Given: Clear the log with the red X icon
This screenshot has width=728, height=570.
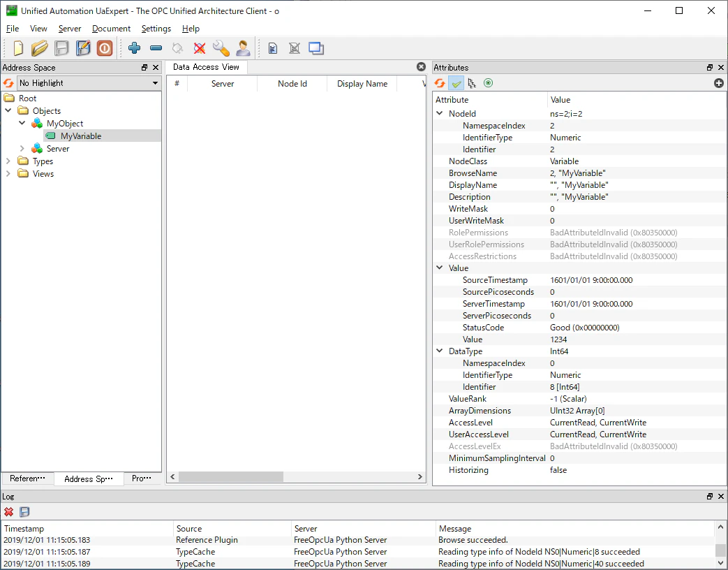Looking at the screenshot, I should [9, 512].
